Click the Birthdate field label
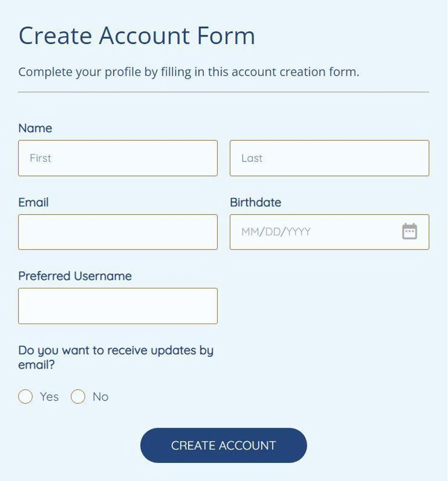 (x=255, y=202)
